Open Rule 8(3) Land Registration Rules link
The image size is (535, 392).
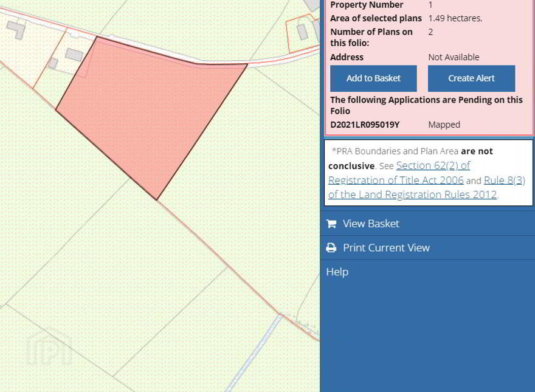[x=427, y=187]
